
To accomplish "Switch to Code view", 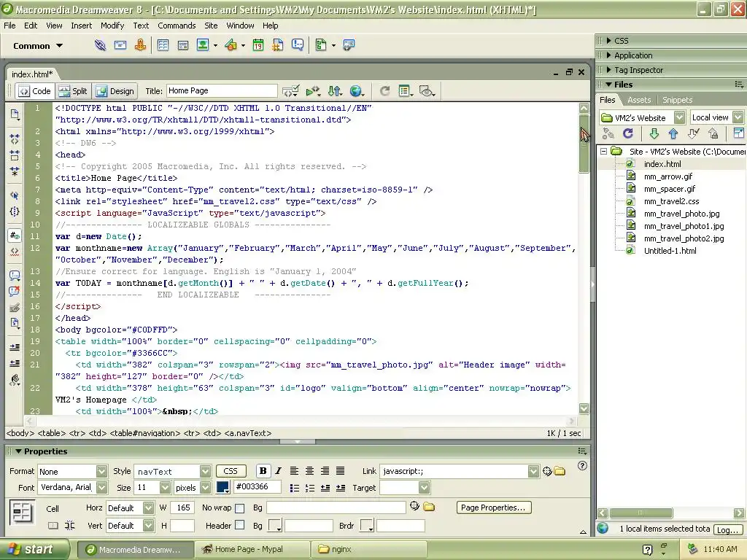I will tap(35, 91).
